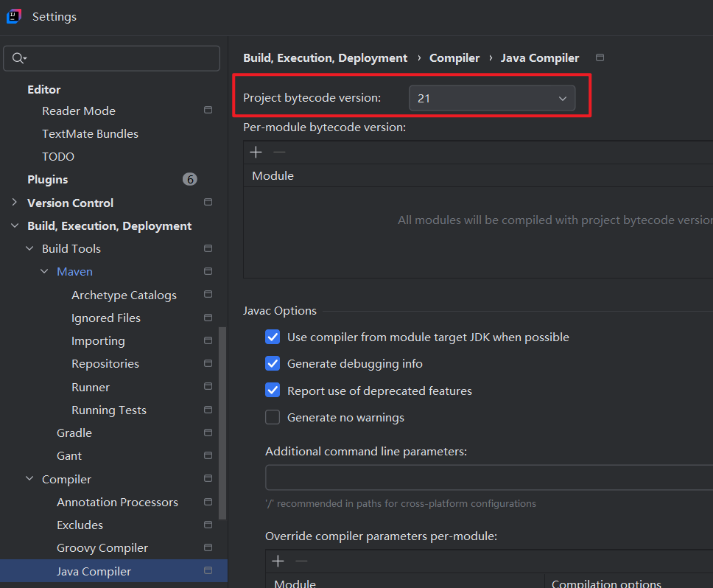Open Reader Mode settings
The height and width of the screenshot is (588, 713).
click(x=79, y=111)
